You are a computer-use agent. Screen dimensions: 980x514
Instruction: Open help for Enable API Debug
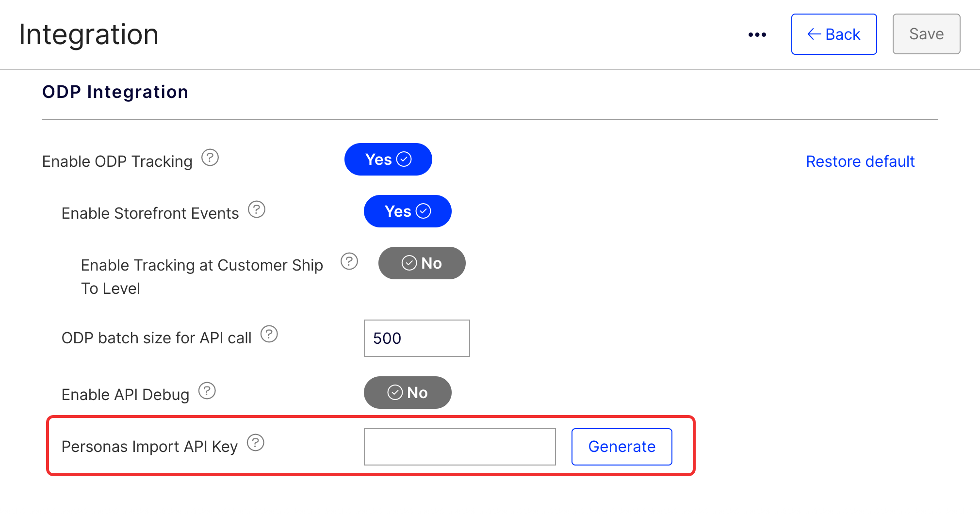(x=207, y=390)
